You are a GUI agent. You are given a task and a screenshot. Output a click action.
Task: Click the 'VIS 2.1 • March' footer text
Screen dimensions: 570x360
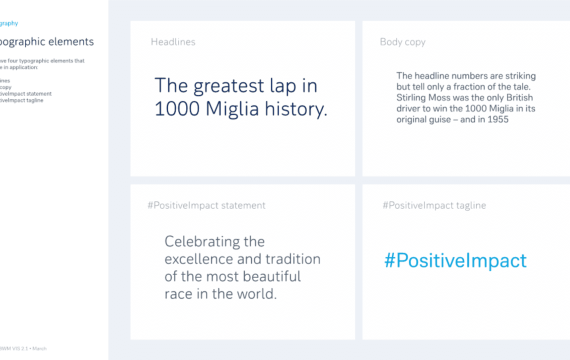pos(30,348)
